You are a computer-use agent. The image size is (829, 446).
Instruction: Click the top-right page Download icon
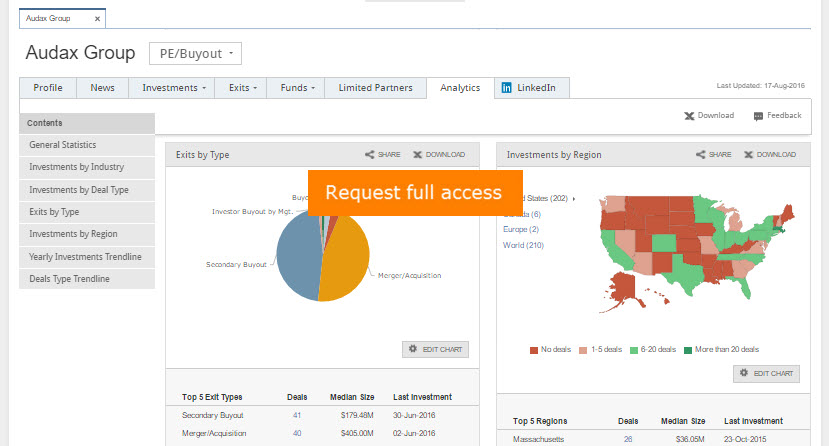pyautogui.click(x=689, y=116)
